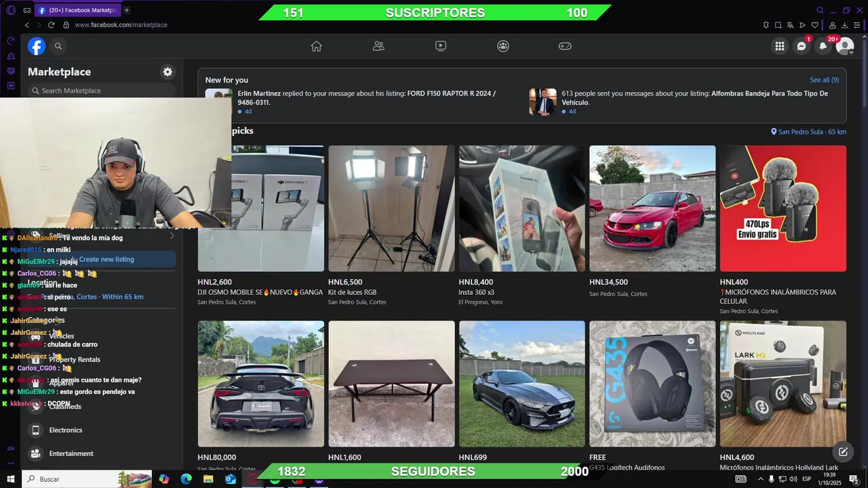Image resolution: width=868 pixels, height=488 pixels.
Task: Open Copilot from the taskbar
Action: point(164,479)
